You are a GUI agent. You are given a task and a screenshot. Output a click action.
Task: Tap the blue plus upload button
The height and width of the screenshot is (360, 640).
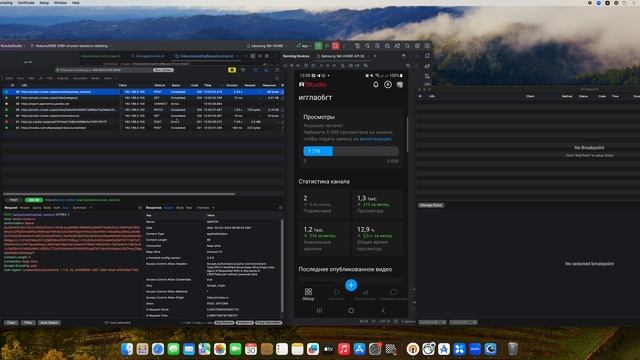coord(351,285)
